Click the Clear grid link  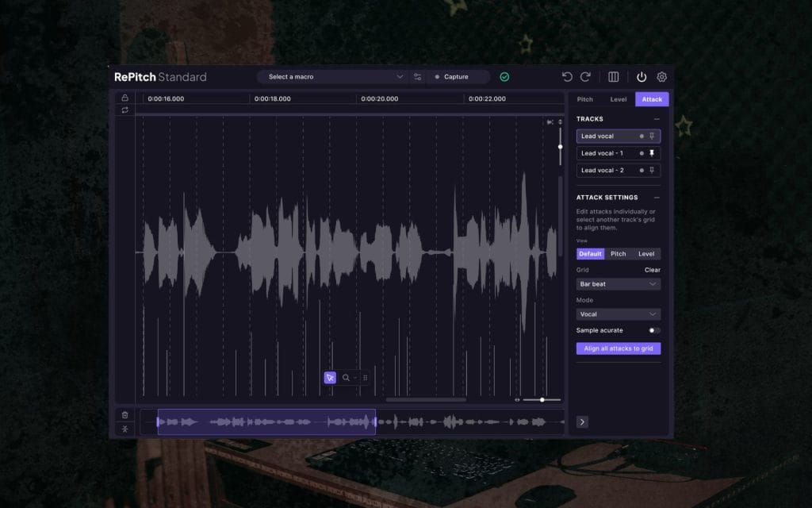click(652, 270)
